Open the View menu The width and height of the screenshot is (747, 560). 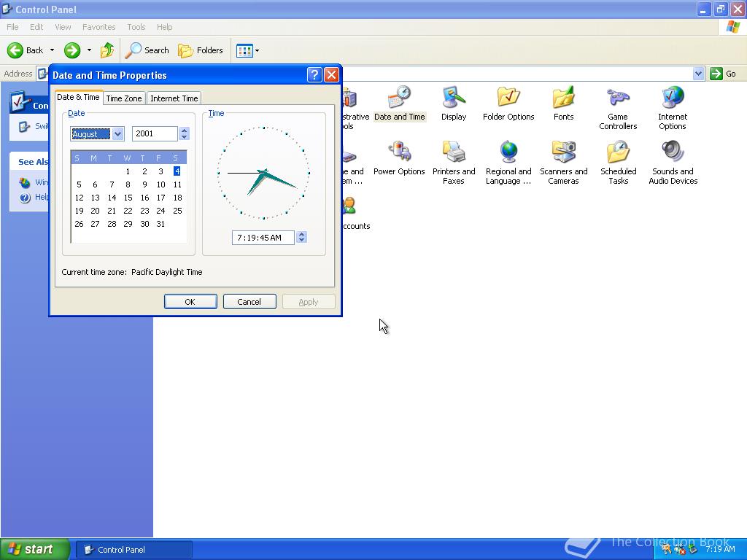coord(63,27)
